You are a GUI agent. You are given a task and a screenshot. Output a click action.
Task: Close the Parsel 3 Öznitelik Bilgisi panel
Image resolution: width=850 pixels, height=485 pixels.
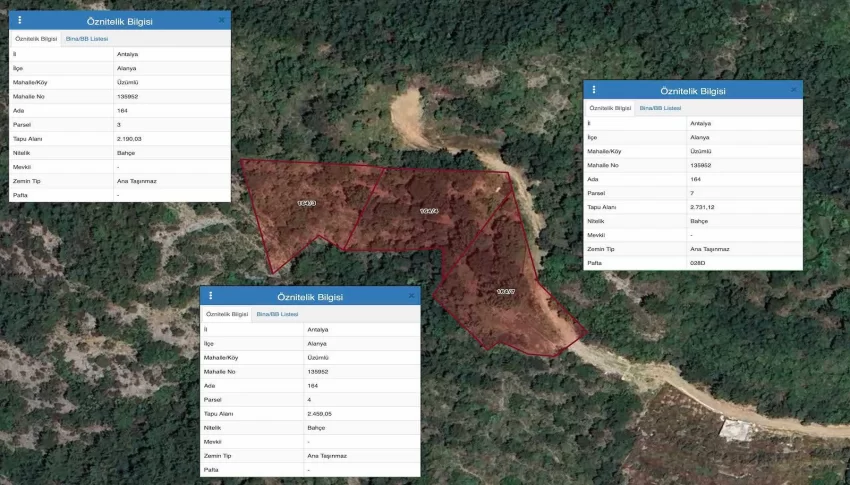tap(221, 19)
